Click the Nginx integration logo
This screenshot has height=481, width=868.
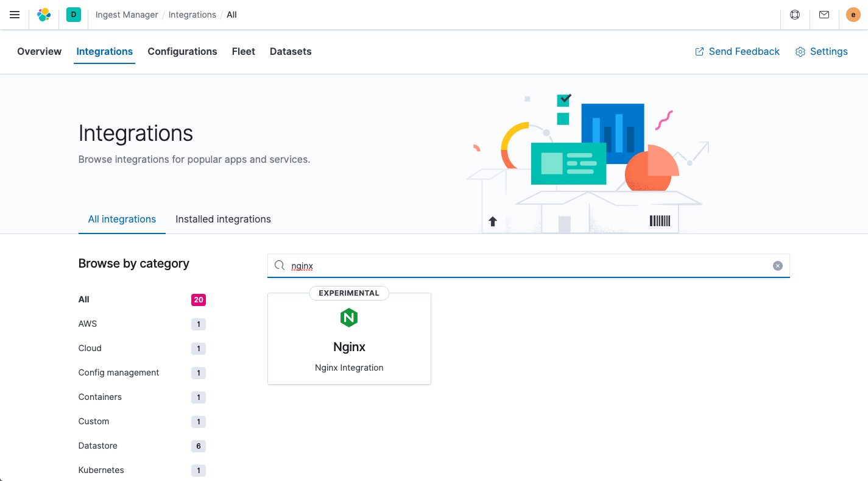point(348,318)
